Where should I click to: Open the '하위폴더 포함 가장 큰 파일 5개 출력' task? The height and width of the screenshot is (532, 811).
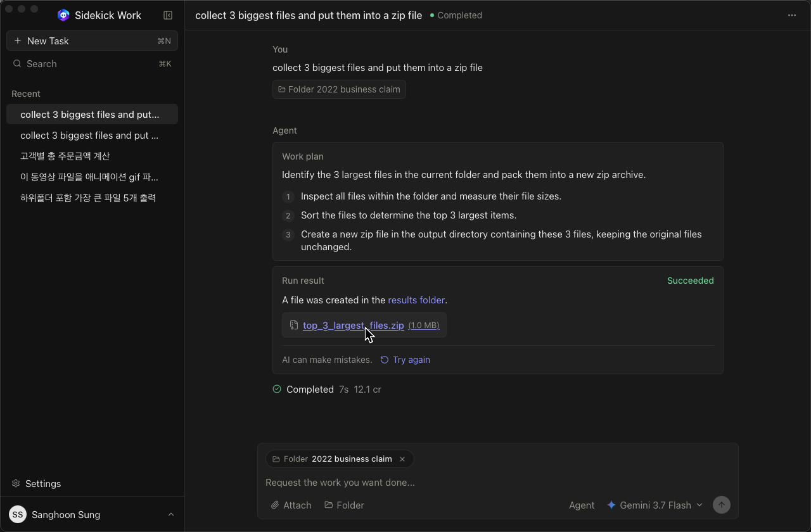(92, 198)
